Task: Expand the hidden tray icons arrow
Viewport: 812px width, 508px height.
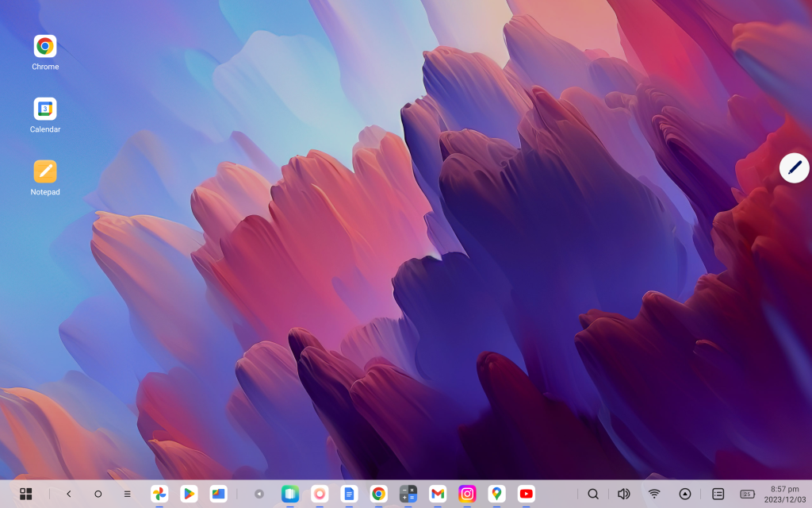Action: 685,494
